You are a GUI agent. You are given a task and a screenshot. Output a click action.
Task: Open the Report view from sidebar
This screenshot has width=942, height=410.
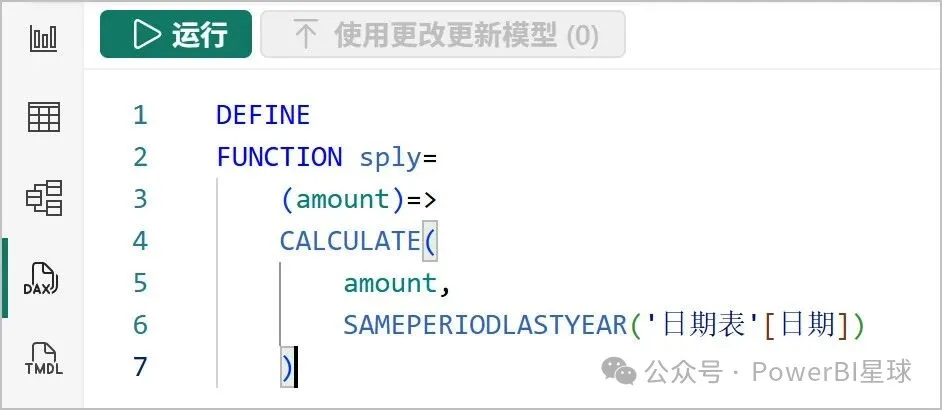pos(43,38)
